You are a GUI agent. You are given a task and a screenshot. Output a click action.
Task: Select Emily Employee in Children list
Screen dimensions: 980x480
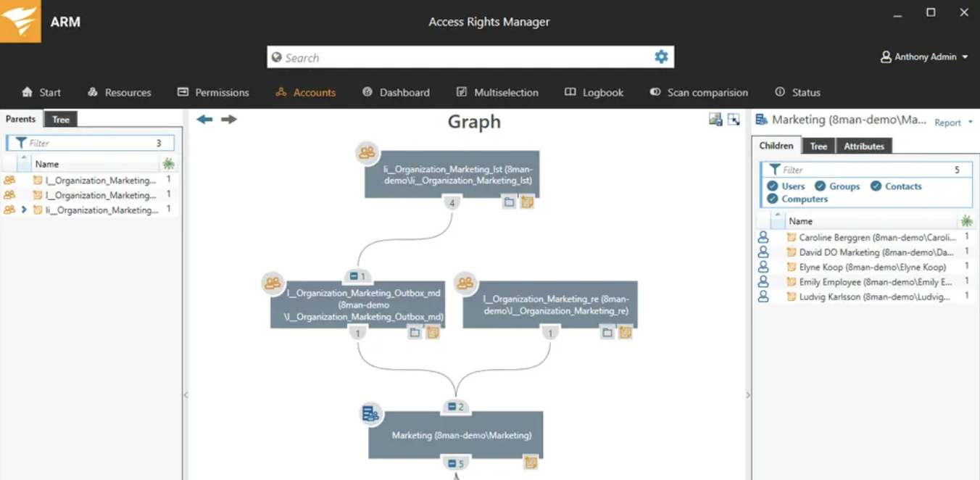865,282
